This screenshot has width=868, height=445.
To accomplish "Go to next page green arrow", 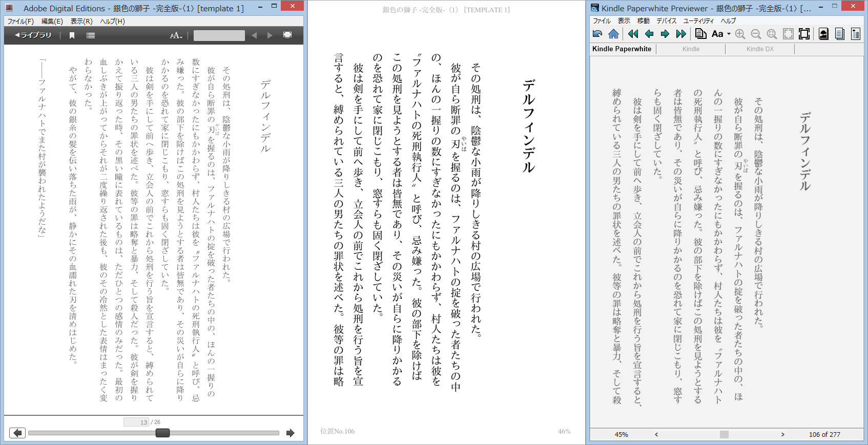I will (x=665, y=34).
